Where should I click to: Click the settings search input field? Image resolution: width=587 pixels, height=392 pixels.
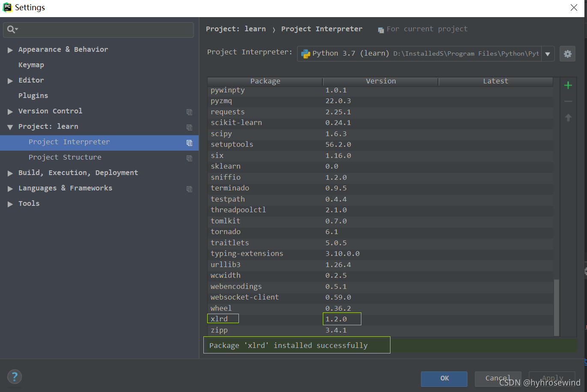98,30
